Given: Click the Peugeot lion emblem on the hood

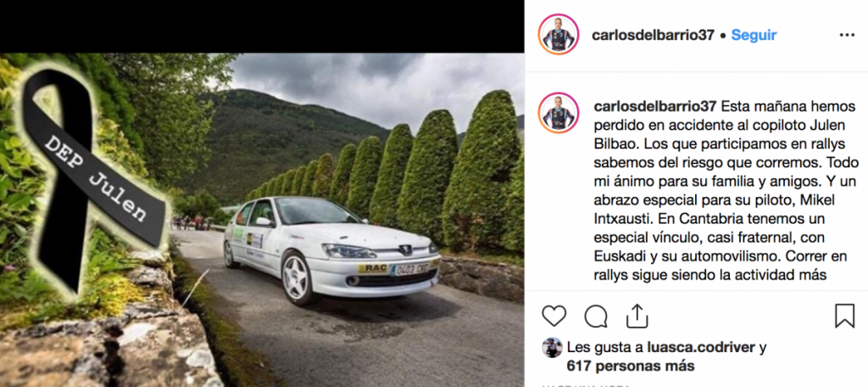Looking at the screenshot, I should tap(405, 250).
